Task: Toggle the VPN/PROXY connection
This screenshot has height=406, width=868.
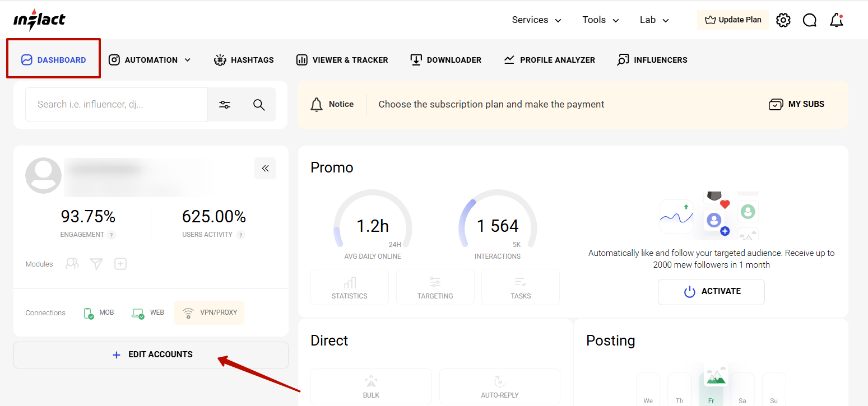Action: click(x=209, y=312)
